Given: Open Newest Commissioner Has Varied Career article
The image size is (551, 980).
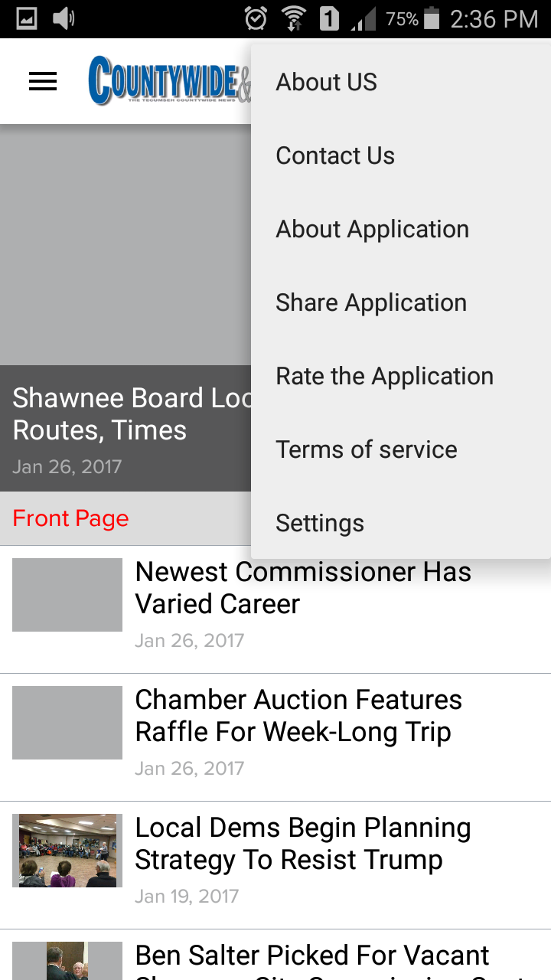Looking at the screenshot, I should coord(303,588).
